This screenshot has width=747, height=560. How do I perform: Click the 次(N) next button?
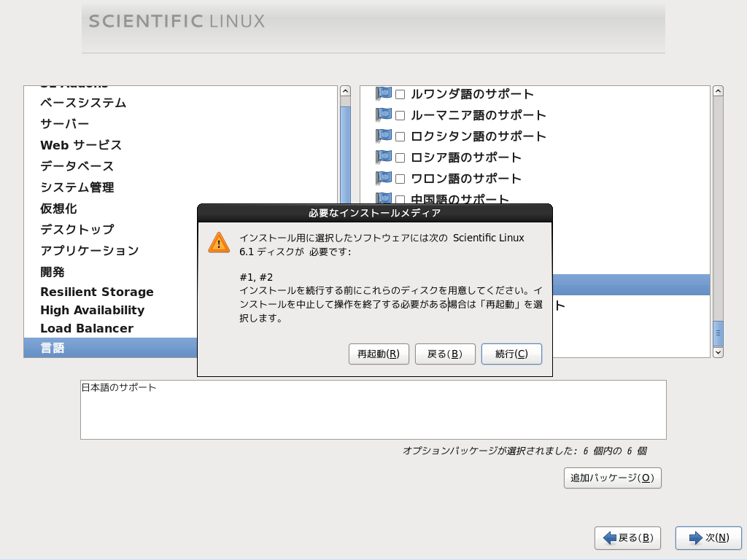(708, 537)
